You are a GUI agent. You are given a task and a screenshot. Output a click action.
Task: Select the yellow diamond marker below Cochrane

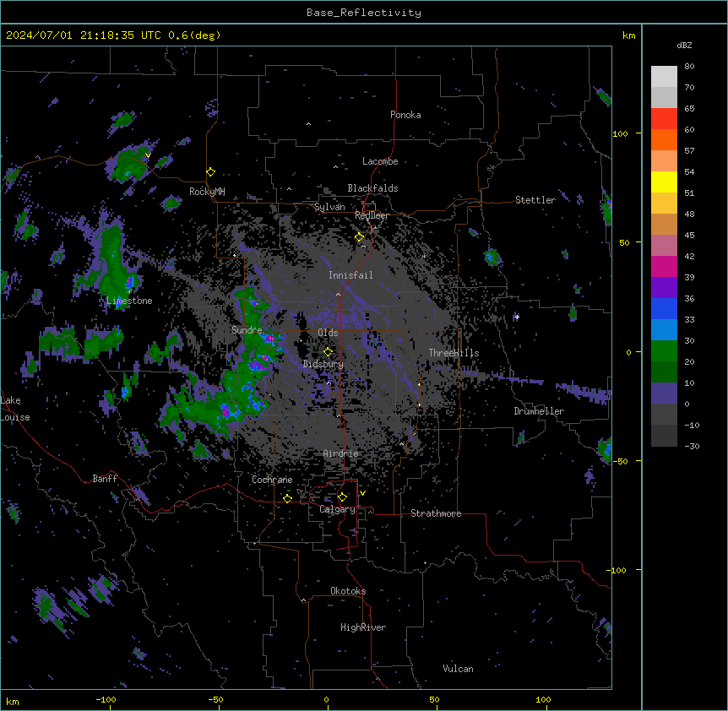pos(287,498)
